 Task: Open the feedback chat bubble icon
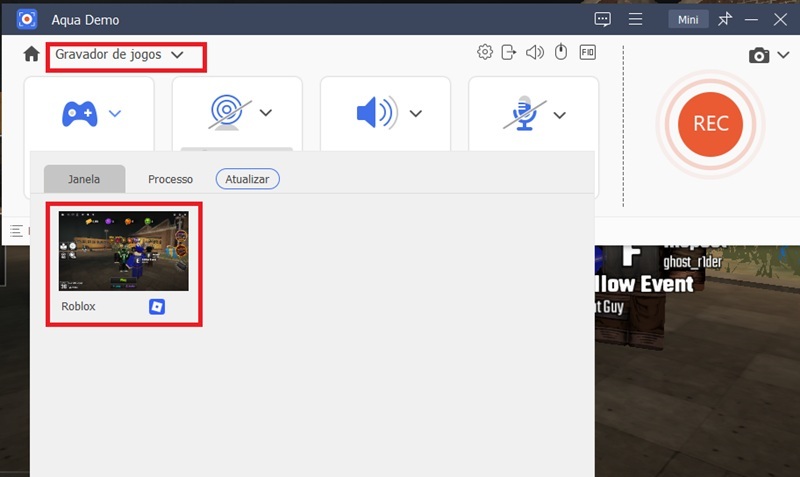pos(603,19)
